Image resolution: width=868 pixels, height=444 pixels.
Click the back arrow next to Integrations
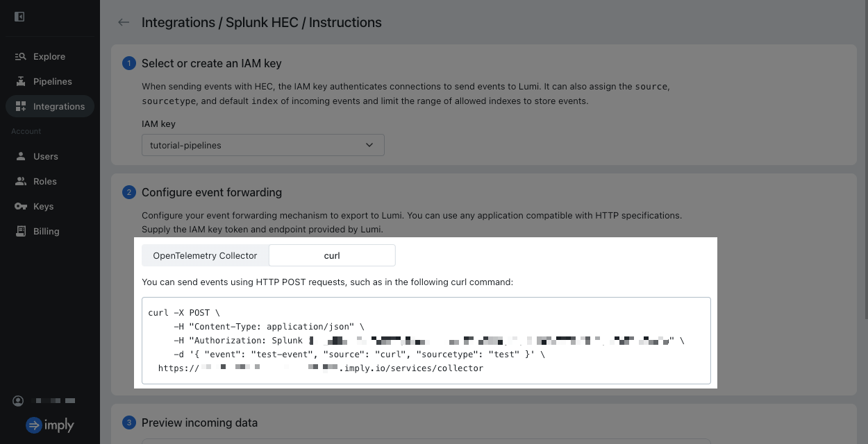(124, 22)
